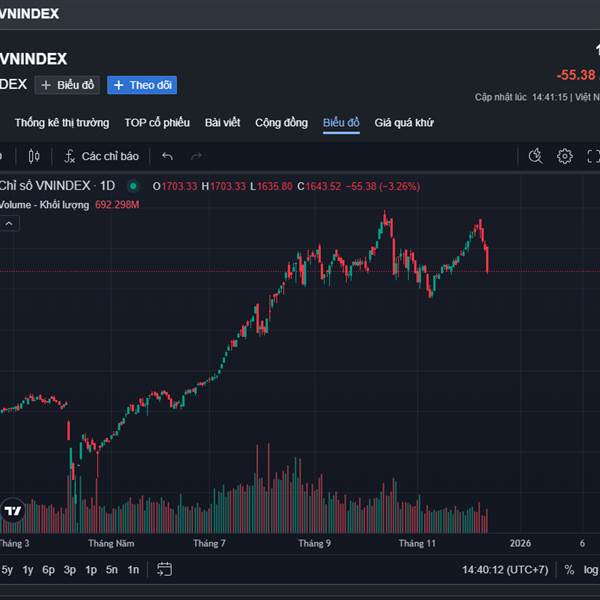This screenshot has height=600, width=600.
Task: Click the redo arrow icon
Action: point(196,156)
